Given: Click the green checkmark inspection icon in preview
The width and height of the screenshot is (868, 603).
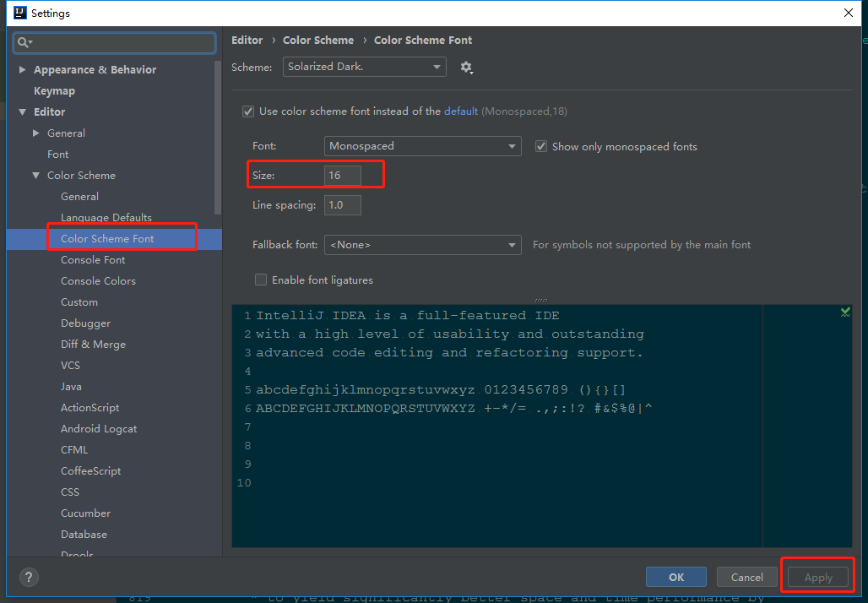Looking at the screenshot, I should (845, 312).
